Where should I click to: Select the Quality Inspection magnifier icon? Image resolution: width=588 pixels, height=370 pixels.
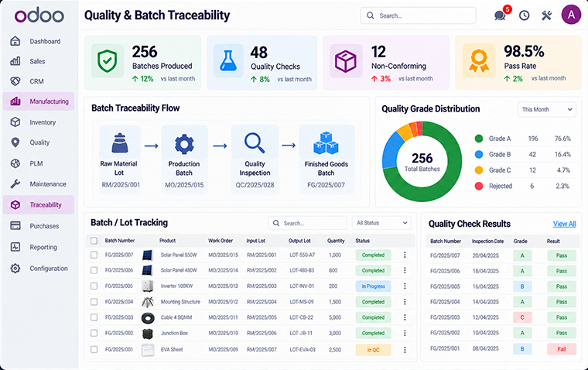point(255,143)
